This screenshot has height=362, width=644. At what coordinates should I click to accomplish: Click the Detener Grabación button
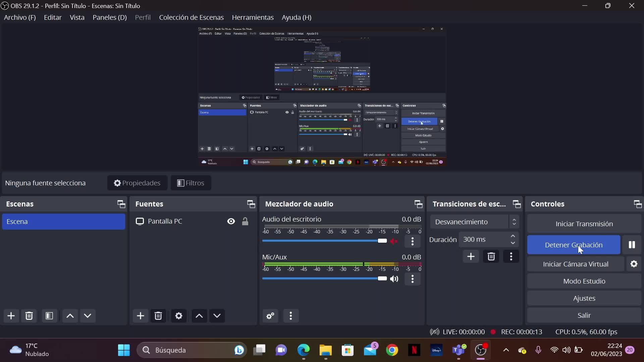point(573,245)
